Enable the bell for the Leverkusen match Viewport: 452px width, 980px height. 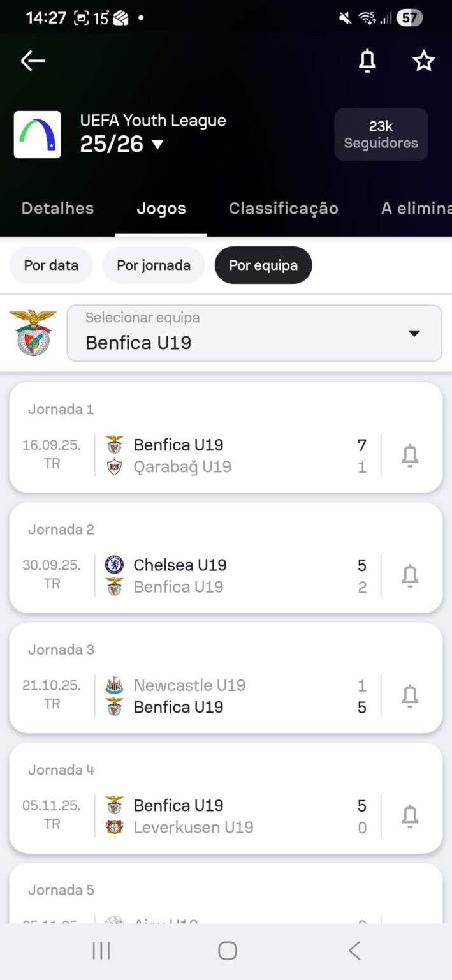pos(410,815)
